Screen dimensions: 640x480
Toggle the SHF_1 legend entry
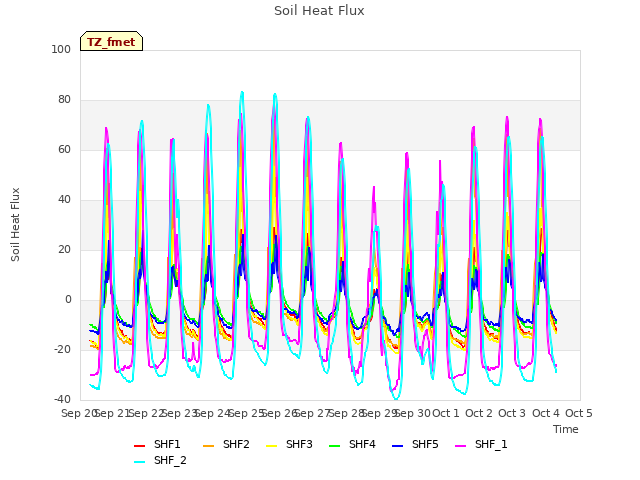481,444
